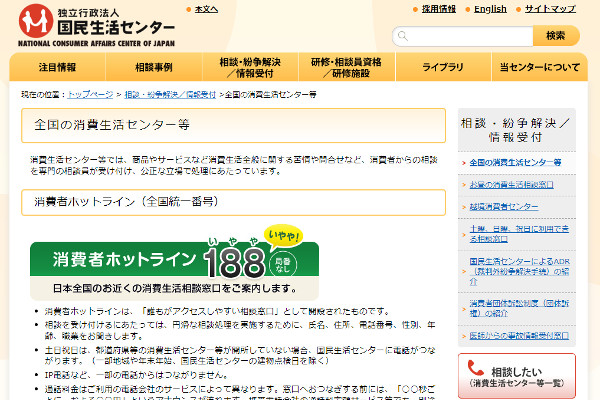The image size is (600, 400).
Task: Click the National Consumer Affairs Center logo
Action: click(96, 26)
